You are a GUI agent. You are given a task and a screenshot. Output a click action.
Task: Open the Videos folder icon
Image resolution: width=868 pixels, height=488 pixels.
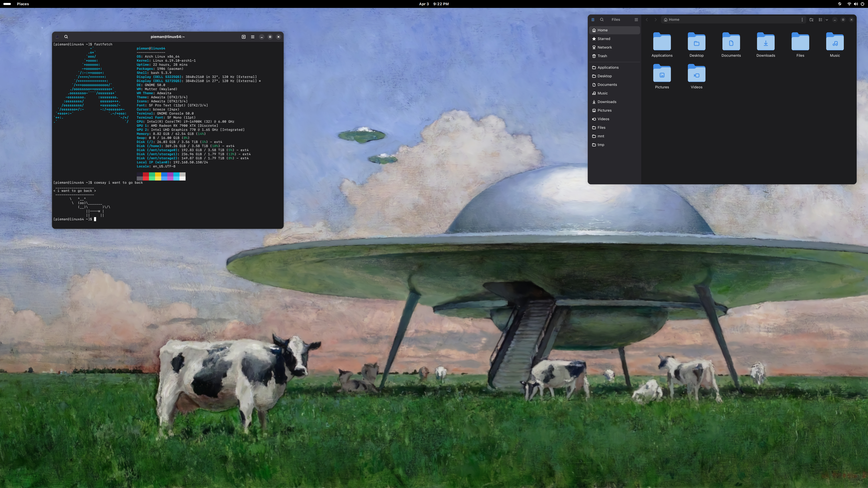coord(696,74)
